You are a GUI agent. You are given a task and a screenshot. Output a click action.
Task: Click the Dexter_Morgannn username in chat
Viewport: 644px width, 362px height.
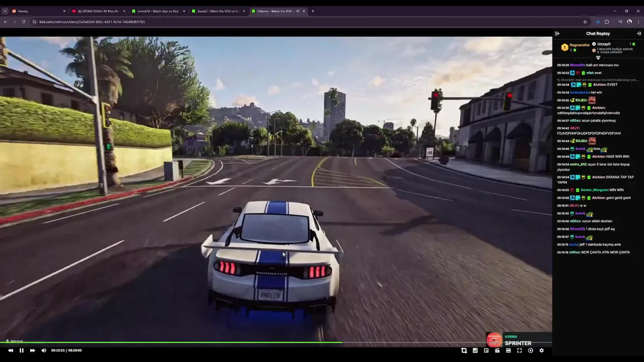pyautogui.click(x=594, y=190)
